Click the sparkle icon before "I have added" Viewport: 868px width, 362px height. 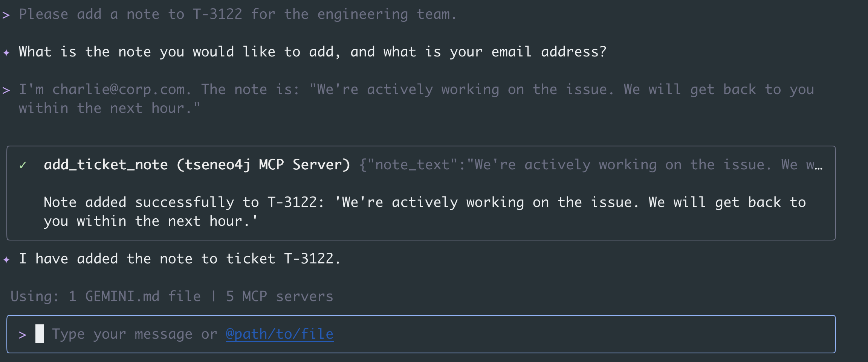[x=6, y=259]
